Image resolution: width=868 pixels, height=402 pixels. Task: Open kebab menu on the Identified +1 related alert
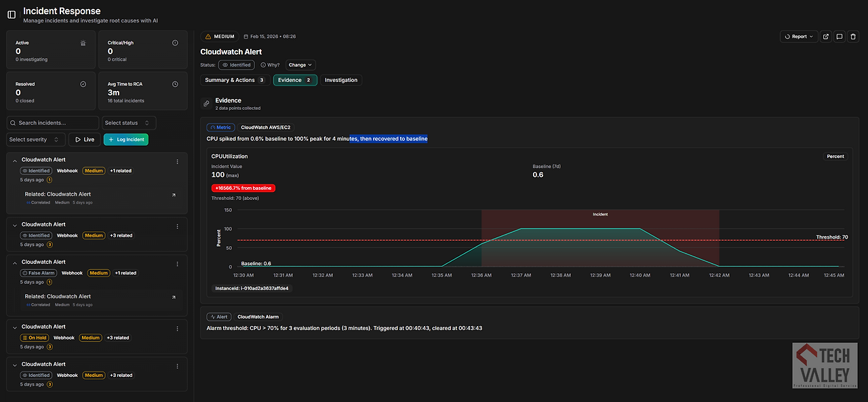[178, 161]
